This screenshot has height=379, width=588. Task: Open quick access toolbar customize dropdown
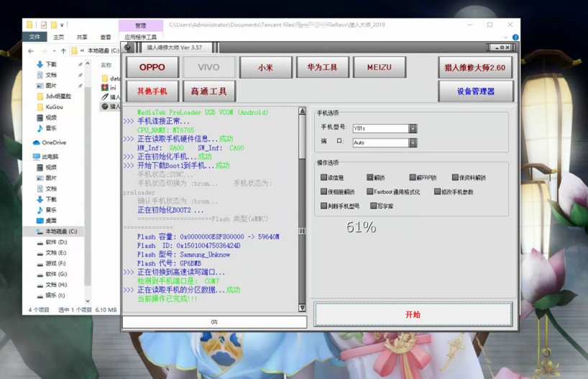(x=63, y=25)
